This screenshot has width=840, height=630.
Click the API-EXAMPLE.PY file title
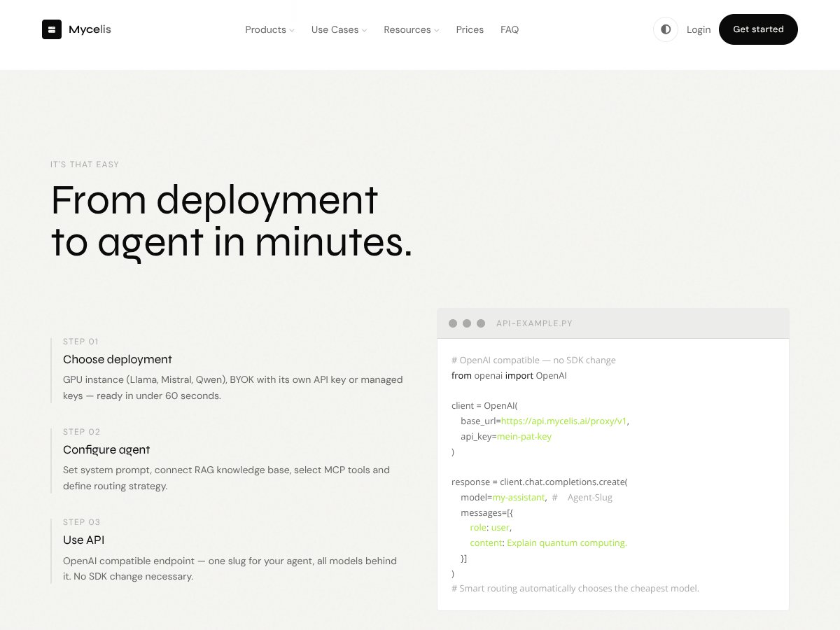pos(534,323)
